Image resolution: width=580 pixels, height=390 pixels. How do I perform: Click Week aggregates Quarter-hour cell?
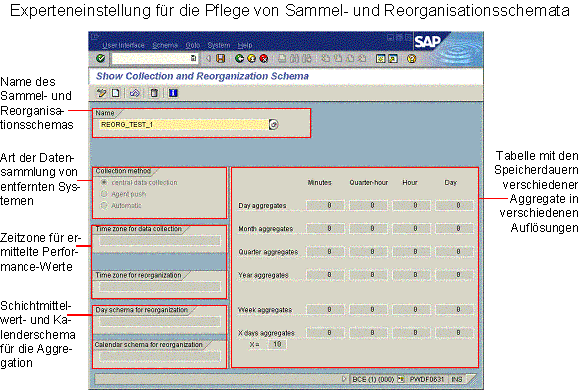click(x=368, y=309)
